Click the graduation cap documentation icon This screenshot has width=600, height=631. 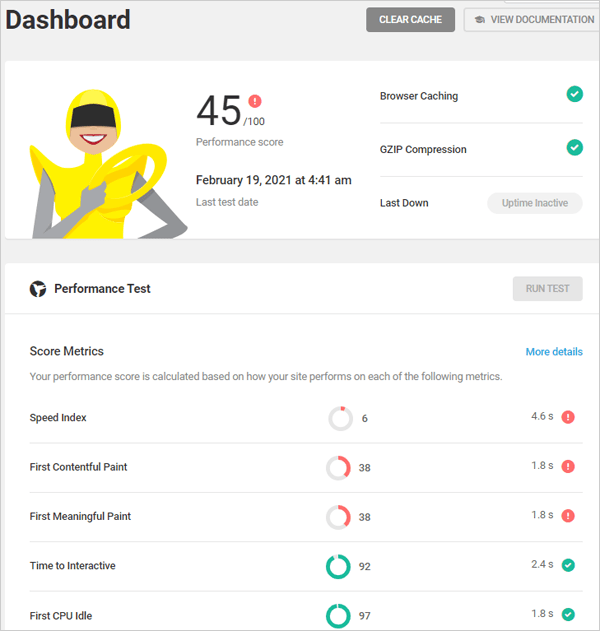coord(480,19)
